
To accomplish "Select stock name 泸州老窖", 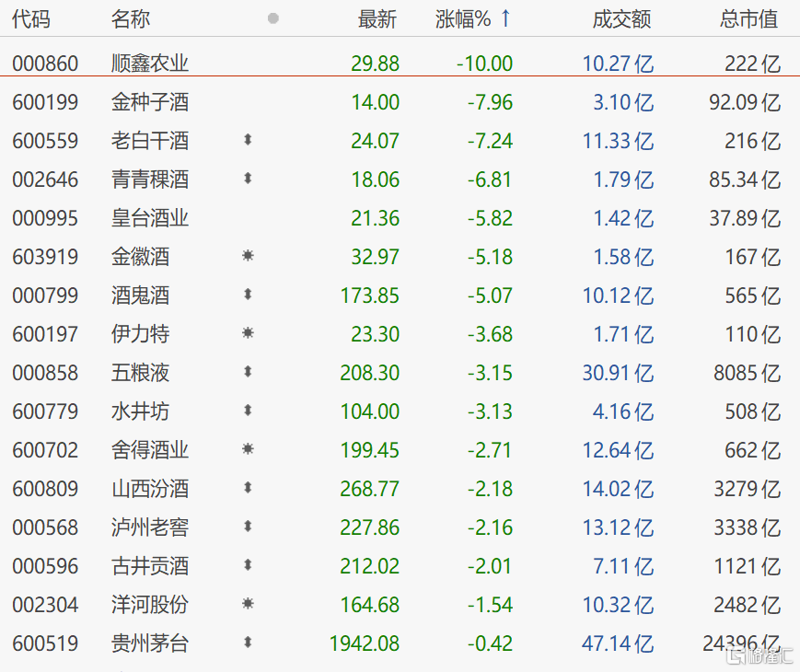I will (150, 527).
